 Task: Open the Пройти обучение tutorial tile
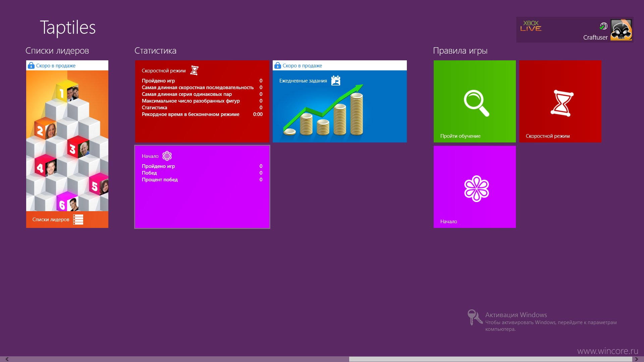(475, 101)
